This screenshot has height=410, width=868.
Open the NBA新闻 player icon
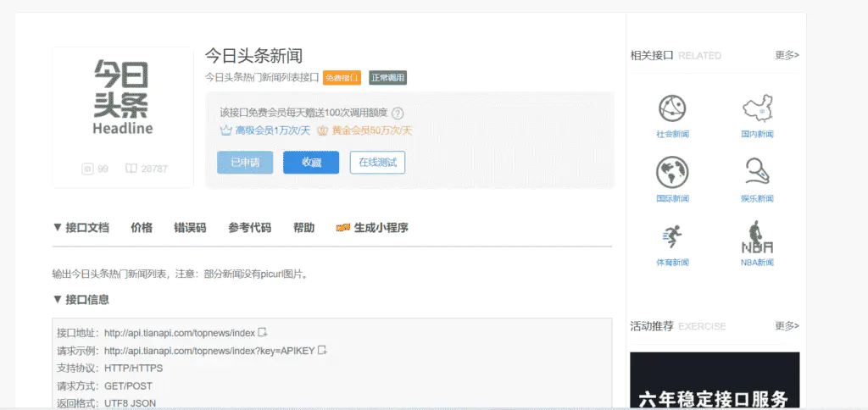(x=757, y=237)
